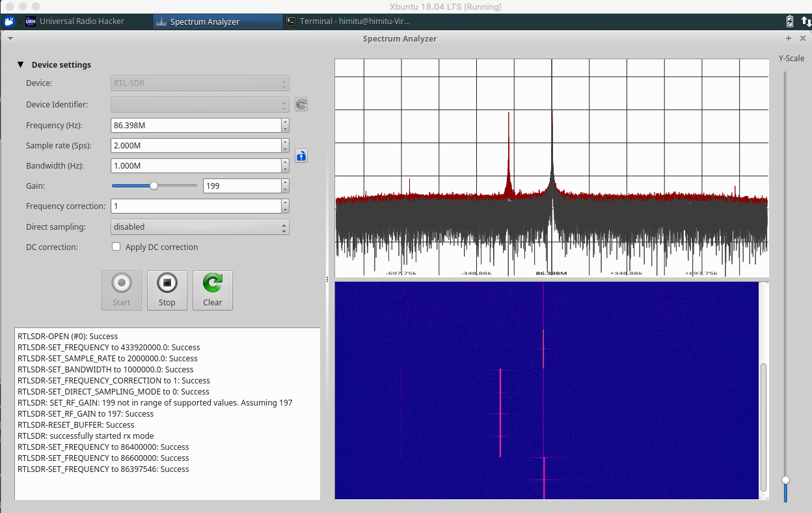
Task: Click the Frequency (Hz) spinner arrows
Action: point(285,125)
